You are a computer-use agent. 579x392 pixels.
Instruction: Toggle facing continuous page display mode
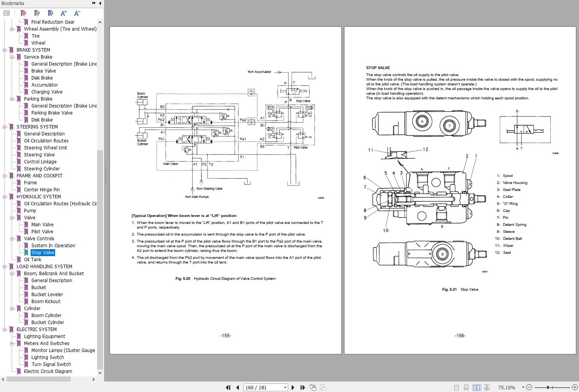(x=487, y=387)
